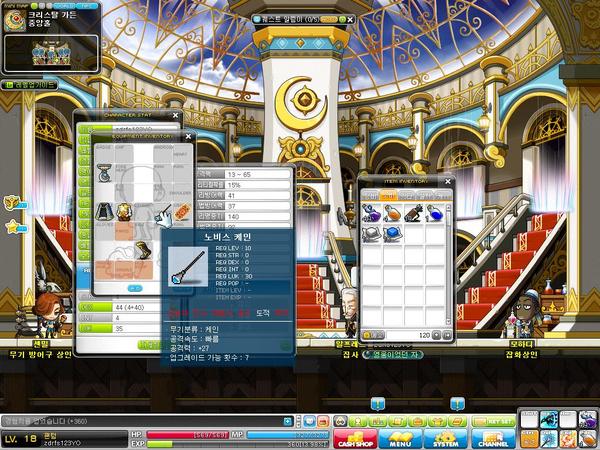
Task: Open the character info shortcut button
Action: pyautogui.click(x=358, y=421)
